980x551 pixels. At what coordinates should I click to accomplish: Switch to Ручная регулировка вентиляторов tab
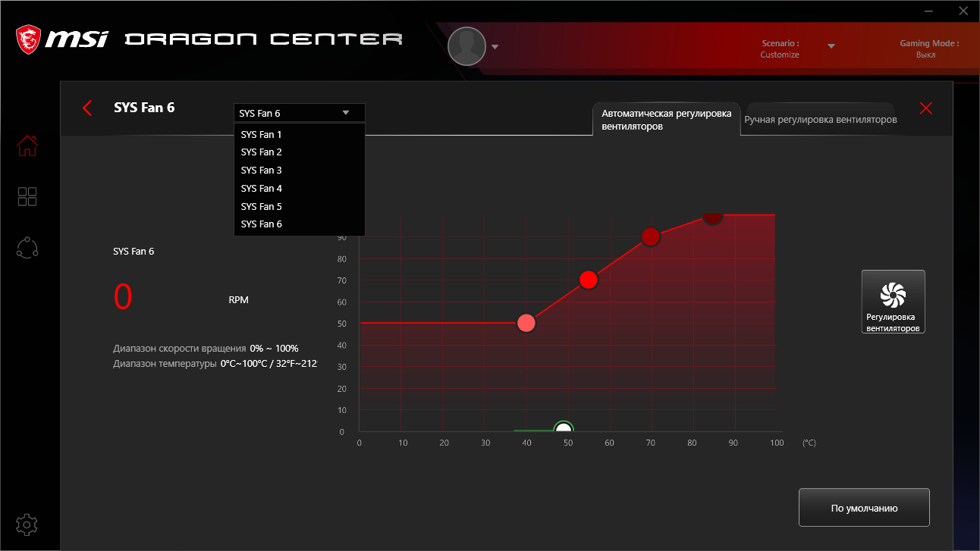pos(821,120)
